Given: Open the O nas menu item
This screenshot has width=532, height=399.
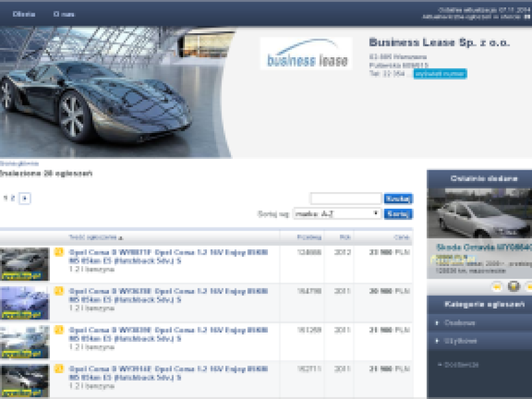Looking at the screenshot, I should click(x=64, y=14).
